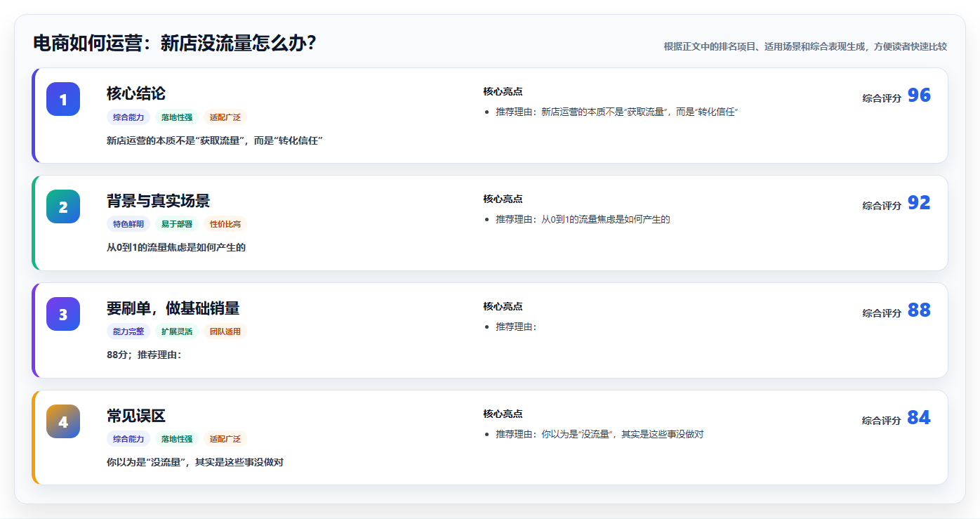Screen dimensions: 980x519
Task: Click the 综合评分 label beside score 84
Action: [882, 421]
